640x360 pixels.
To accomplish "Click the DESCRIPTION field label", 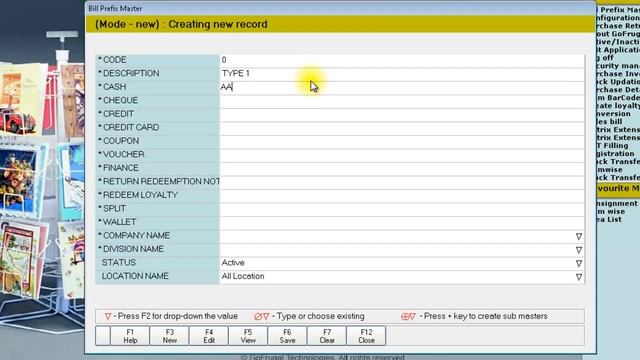I will (131, 73).
